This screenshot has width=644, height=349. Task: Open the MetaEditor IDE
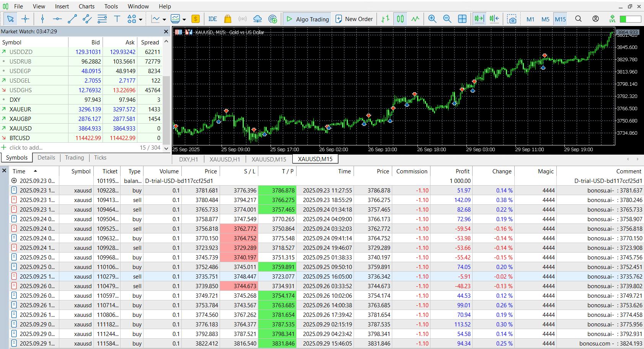[213, 18]
